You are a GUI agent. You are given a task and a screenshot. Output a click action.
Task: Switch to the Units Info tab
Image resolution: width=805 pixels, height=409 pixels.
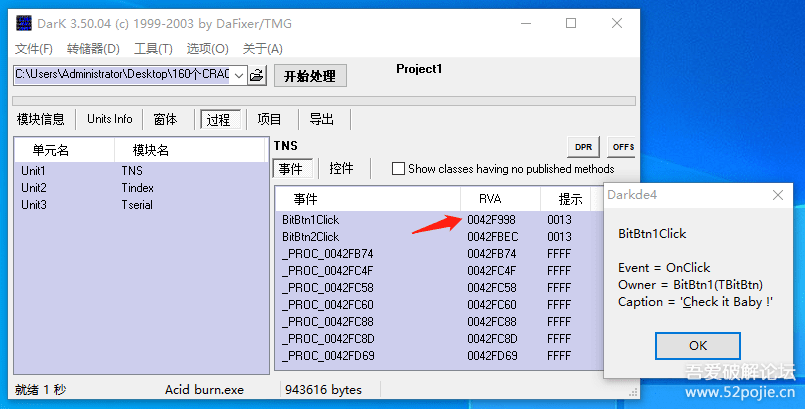(x=110, y=119)
